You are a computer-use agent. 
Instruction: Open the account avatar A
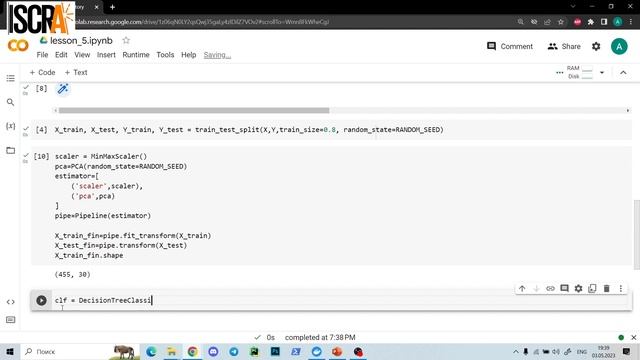pyautogui.click(x=619, y=47)
